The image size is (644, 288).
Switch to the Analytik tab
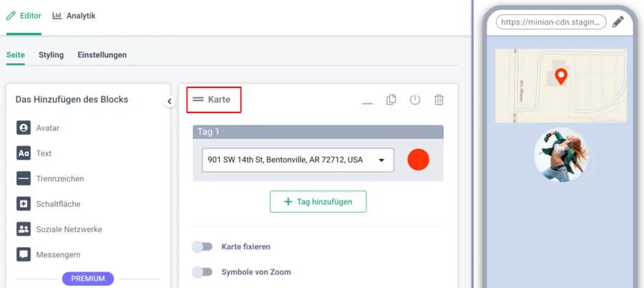[x=74, y=16]
